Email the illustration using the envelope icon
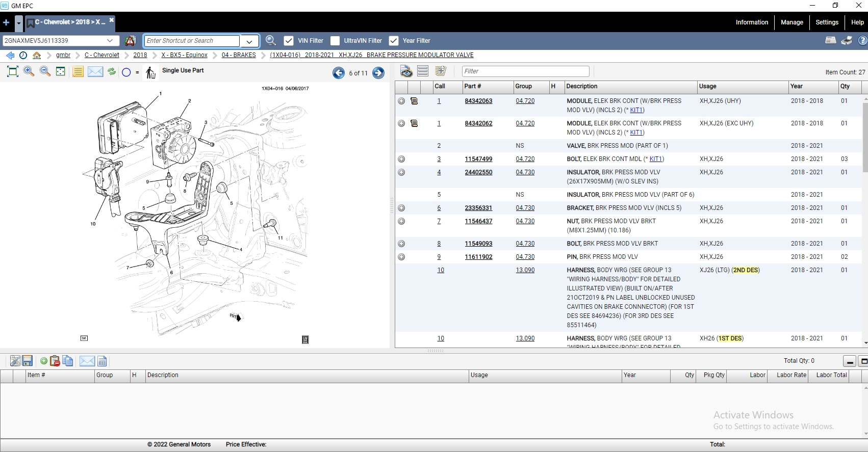 coord(95,71)
